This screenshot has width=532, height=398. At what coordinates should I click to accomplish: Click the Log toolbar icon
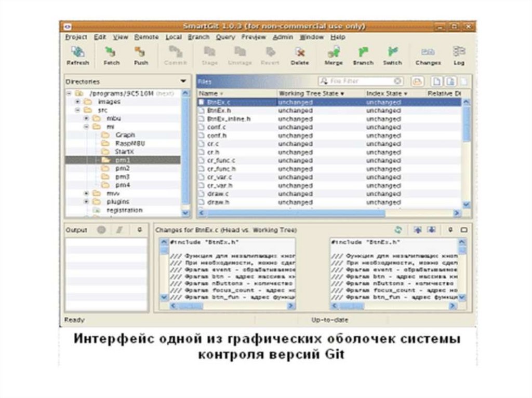(459, 56)
